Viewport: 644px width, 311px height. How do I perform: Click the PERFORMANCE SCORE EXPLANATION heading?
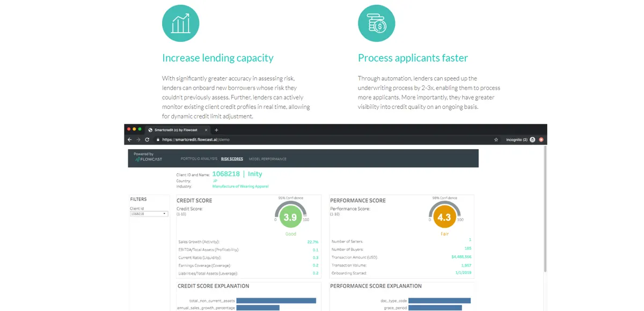point(376,286)
